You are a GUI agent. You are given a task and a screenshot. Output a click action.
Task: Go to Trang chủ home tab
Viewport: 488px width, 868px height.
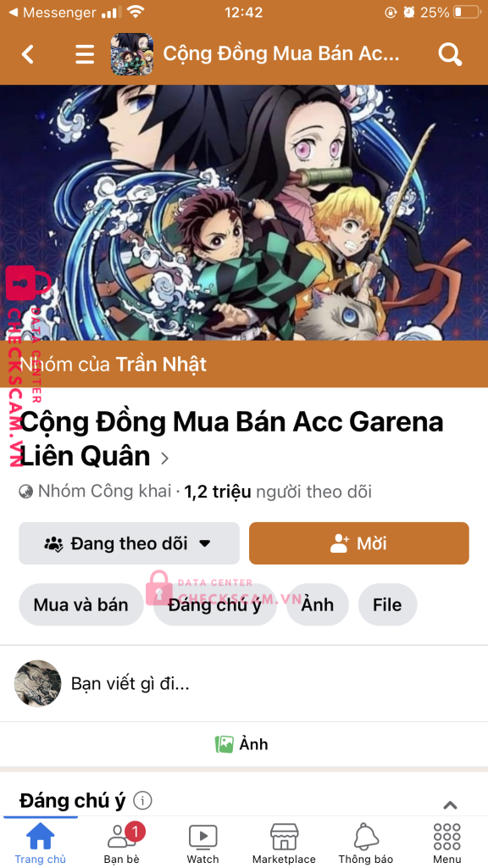click(41, 837)
